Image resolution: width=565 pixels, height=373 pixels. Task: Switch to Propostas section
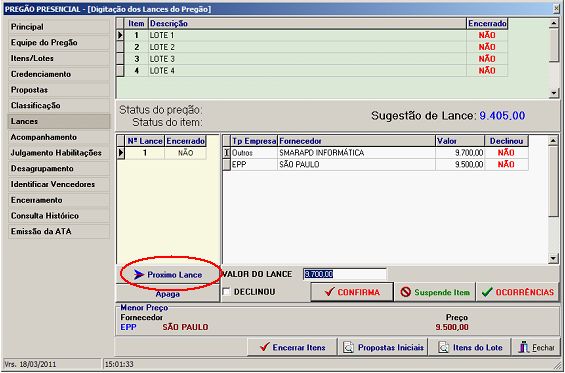click(59, 90)
